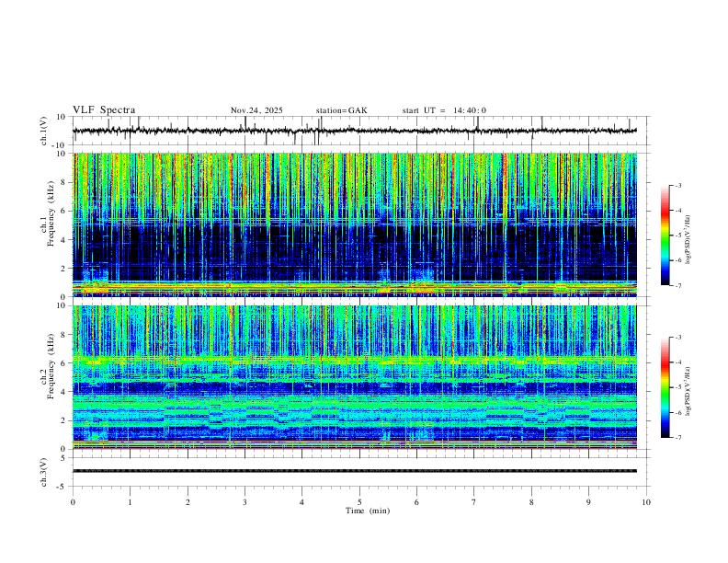Click the time axis tick '3'
The image size is (728, 563).
245,502
